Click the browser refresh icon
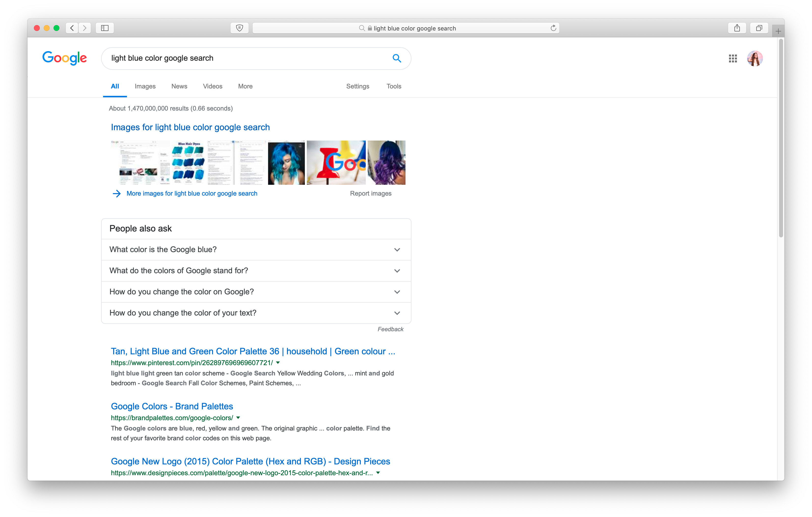This screenshot has height=517, width=812. (553, 28)
